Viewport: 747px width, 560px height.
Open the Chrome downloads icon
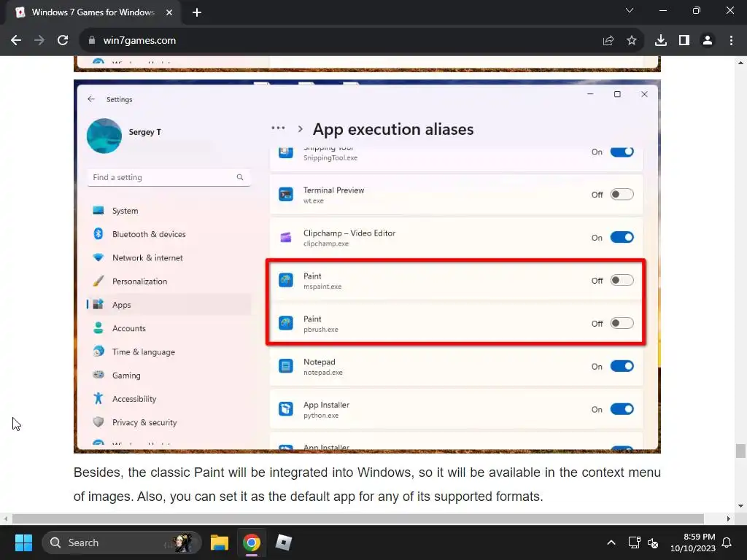pyautogui.click(x=661, y=41)
